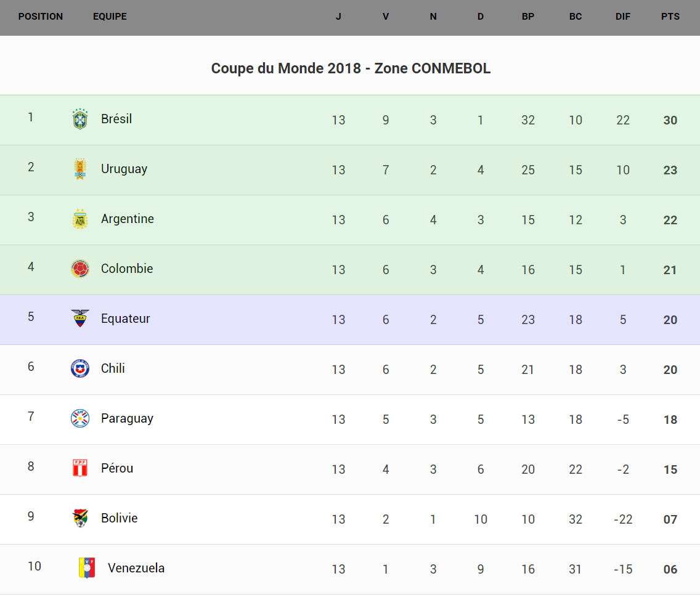Click the Argentine team crest icon

coord(80,219)
